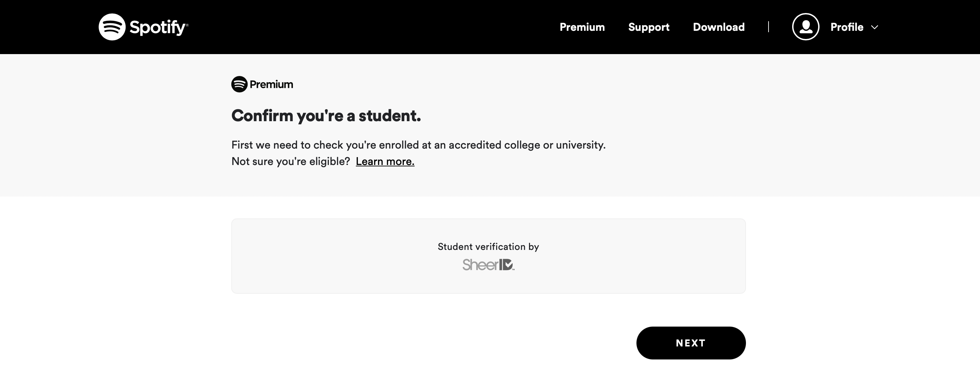Click the SheerID logo
This screenshot has width=980, height=380.
pos(489,264)
